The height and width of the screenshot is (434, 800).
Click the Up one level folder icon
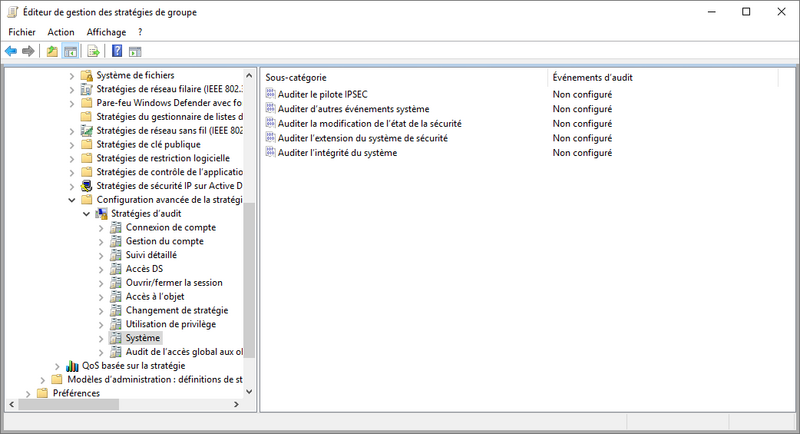pos(53,51)
